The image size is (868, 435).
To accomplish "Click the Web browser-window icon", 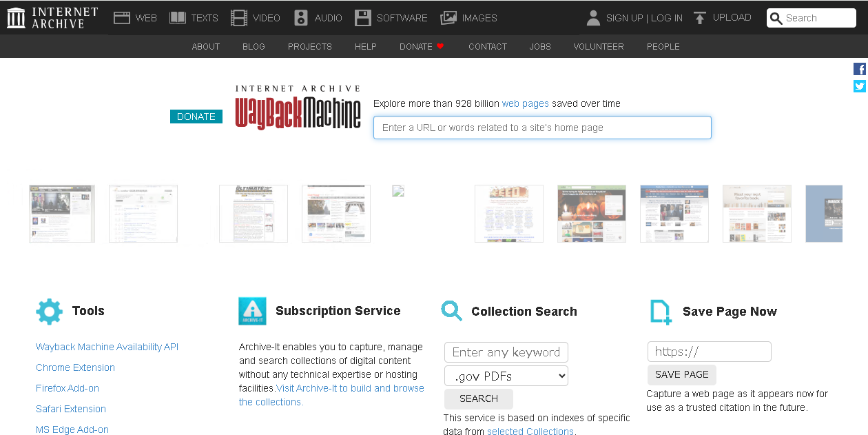I will coord(122,18).
